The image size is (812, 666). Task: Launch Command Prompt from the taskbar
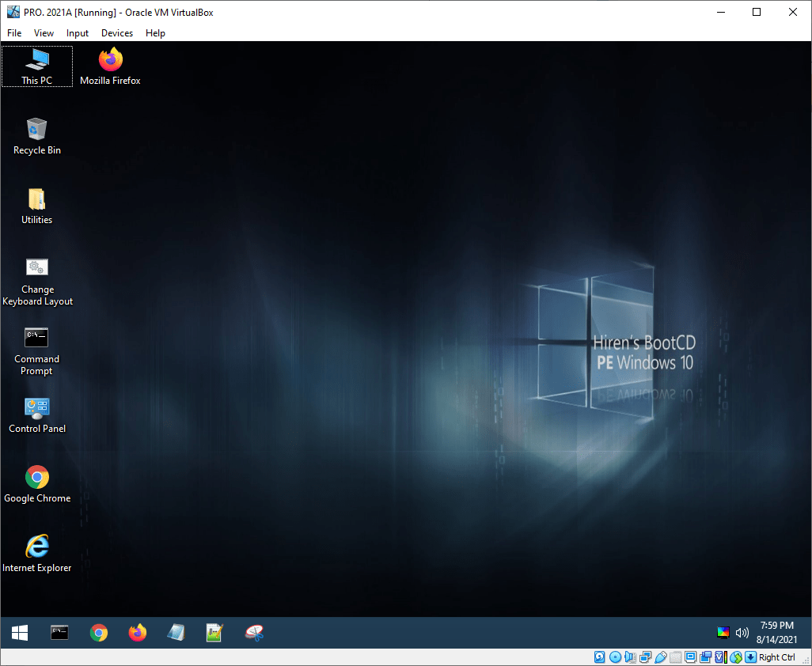59,632
